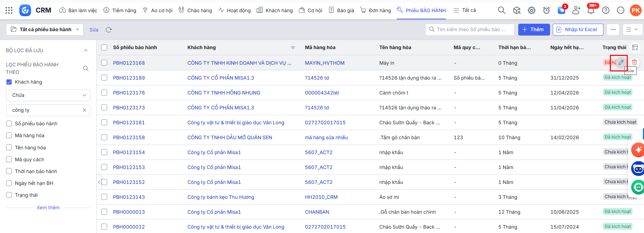Expand the Chứa condition dropdown

point(48,95)
